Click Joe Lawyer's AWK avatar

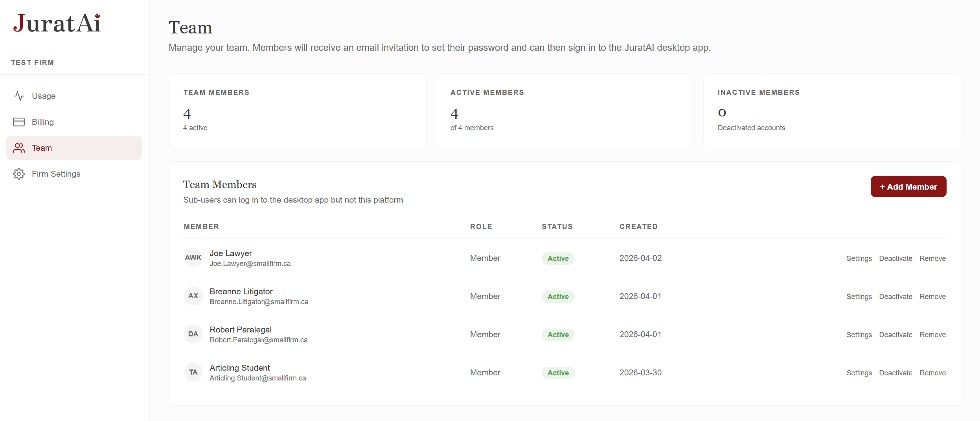pos(193,258)
